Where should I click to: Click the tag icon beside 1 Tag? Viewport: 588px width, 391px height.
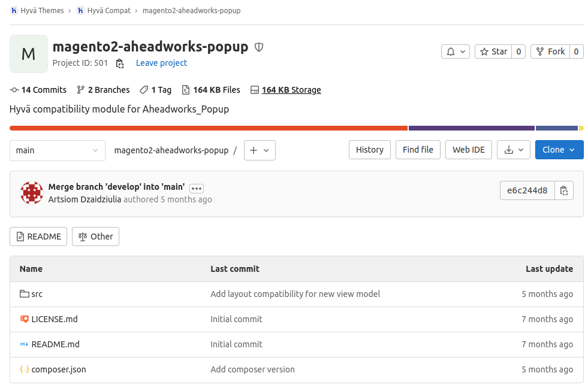coord(144,90)
